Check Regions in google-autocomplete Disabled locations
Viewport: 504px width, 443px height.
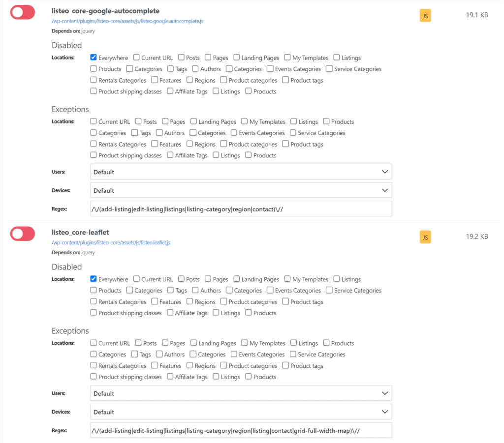(189, 80)
